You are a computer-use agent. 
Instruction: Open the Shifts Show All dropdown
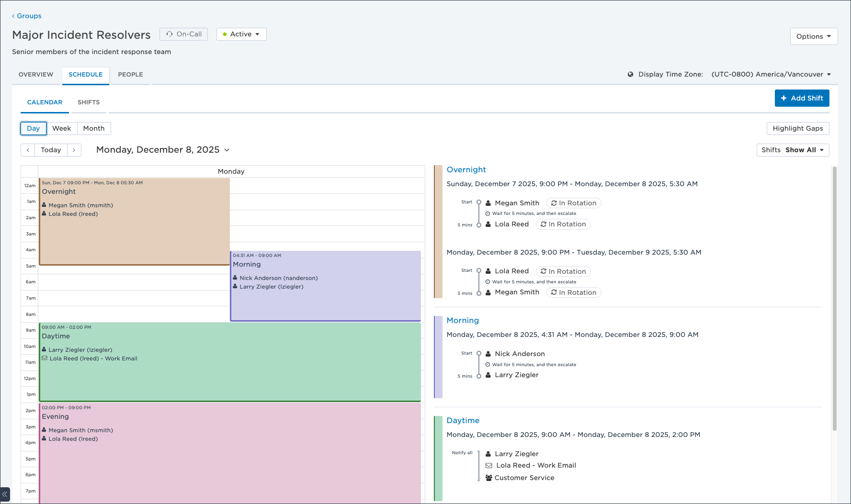(x=793, y=150)
